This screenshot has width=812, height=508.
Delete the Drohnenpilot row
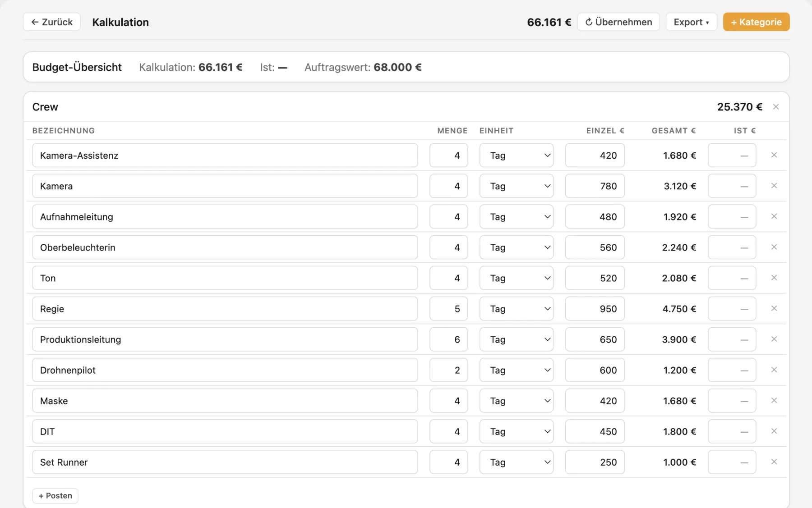point(774,370)
